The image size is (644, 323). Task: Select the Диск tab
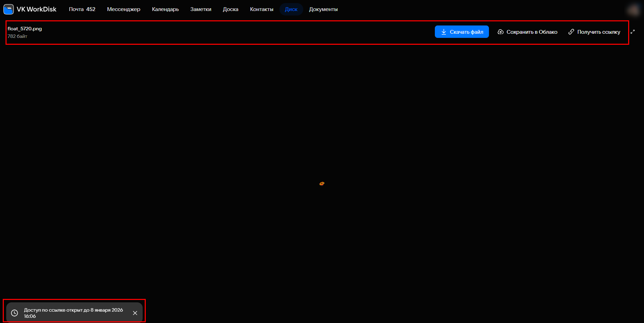coord(291,9)
